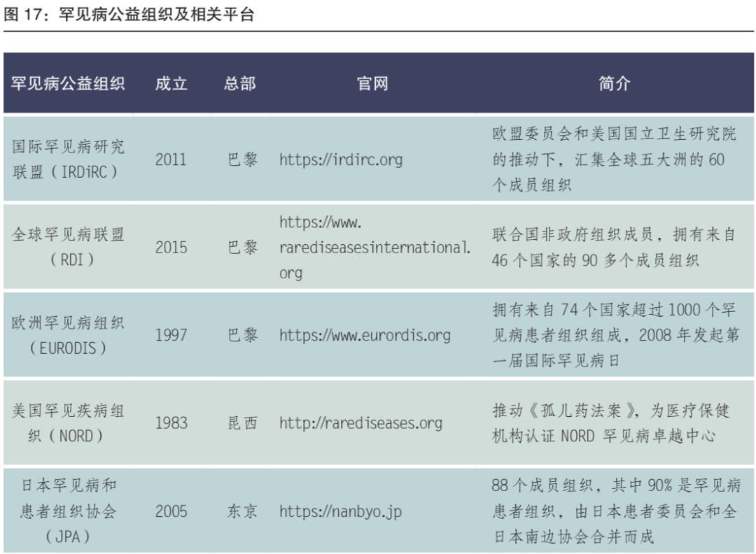Select the 成立 column header
Viewport: 756px width, 554px height.
tap(171, 84)
